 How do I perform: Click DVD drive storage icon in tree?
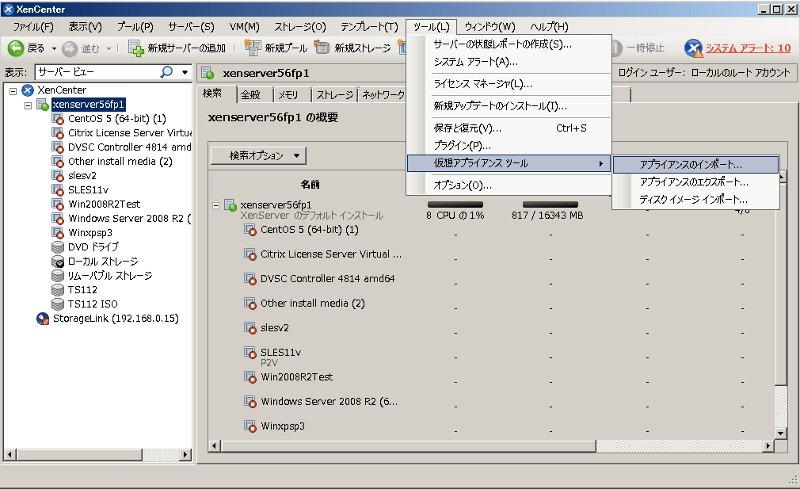[x=58, y=247]
